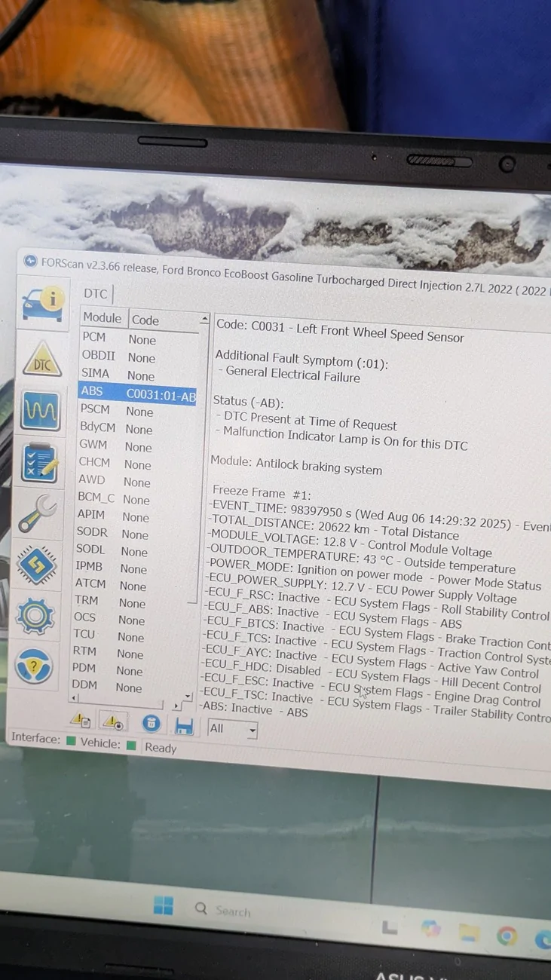Click the Windows taskbar Search box
551x980 pixels.
click(223, 910)
